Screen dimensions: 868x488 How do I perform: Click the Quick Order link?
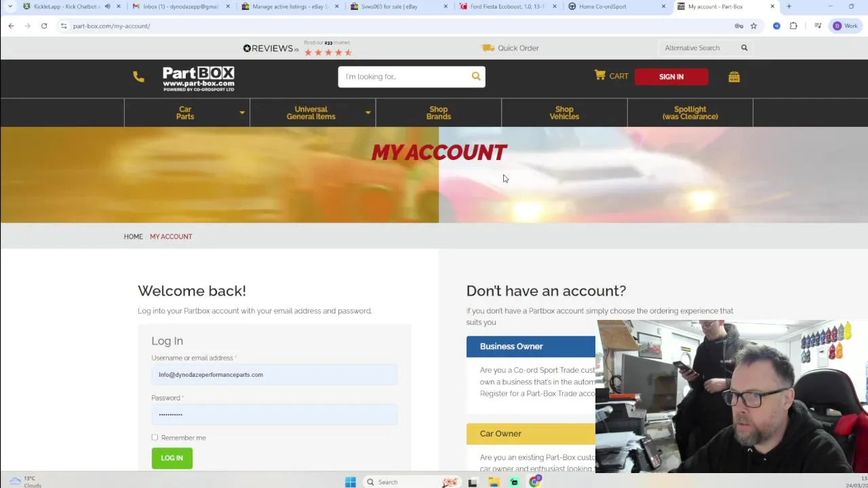[x=518, y=48]
